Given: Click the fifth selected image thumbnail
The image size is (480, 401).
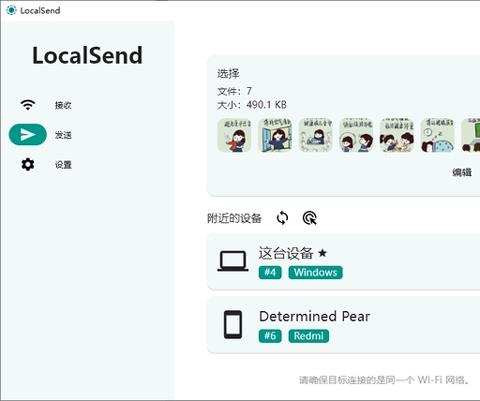Looking at the screenshot, I should click(397, 135).
